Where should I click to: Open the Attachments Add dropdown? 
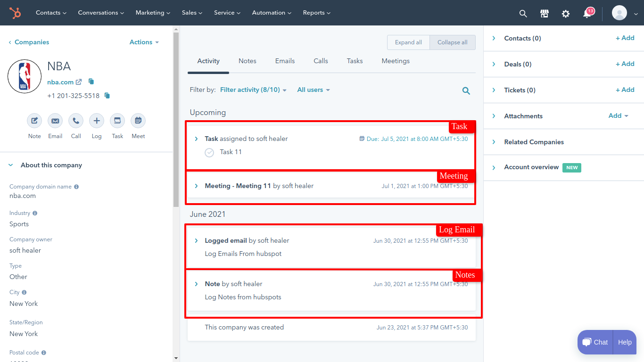click(x=619, y=115)
